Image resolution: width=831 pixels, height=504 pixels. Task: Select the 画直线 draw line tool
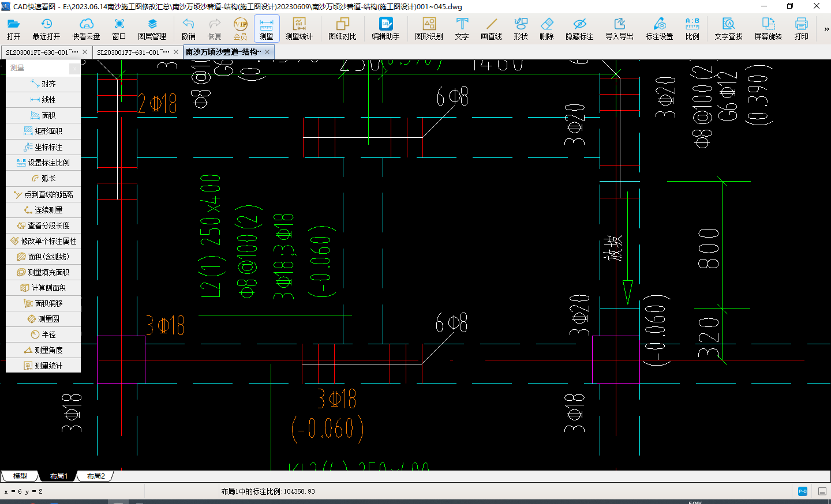(x=491, y=29)
